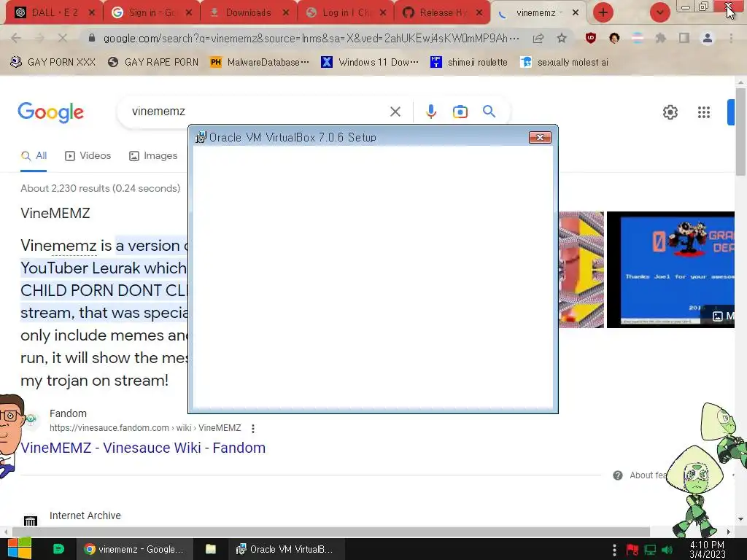The image size is (747, 560).
Task: Click the Internet Archive result source
Action: point(85,516)
